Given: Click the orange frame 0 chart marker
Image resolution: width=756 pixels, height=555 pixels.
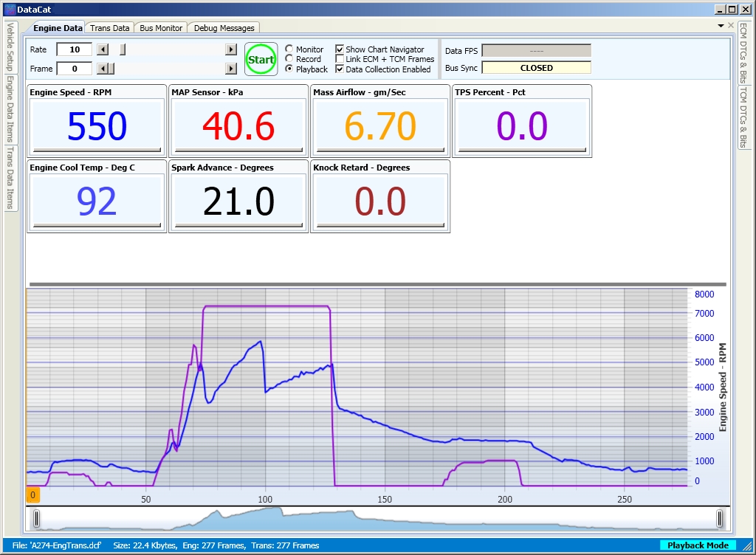Looking at the screenshot, I should [32, 494].
